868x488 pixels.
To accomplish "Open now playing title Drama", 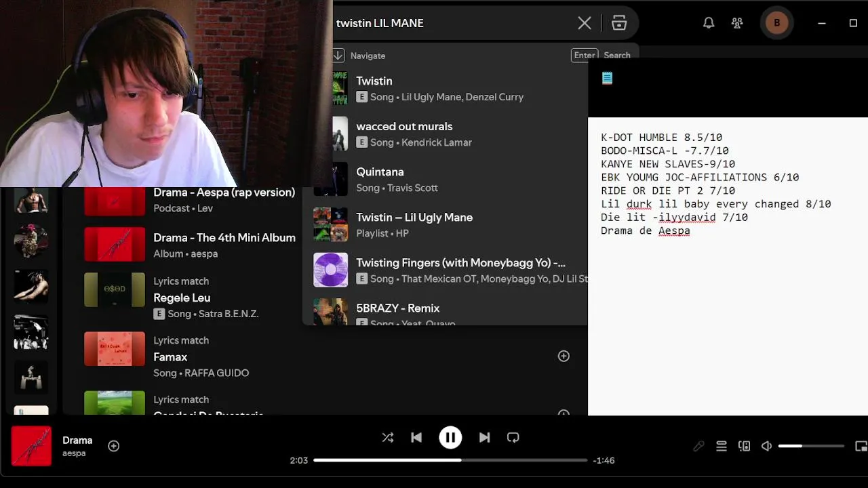I will (77, 441).
